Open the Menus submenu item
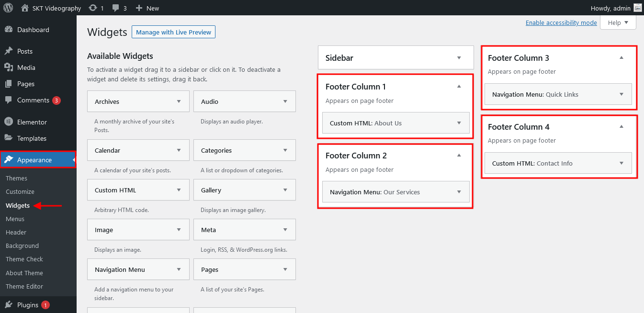Screen dimensions: 644x313 click(15, 219)
